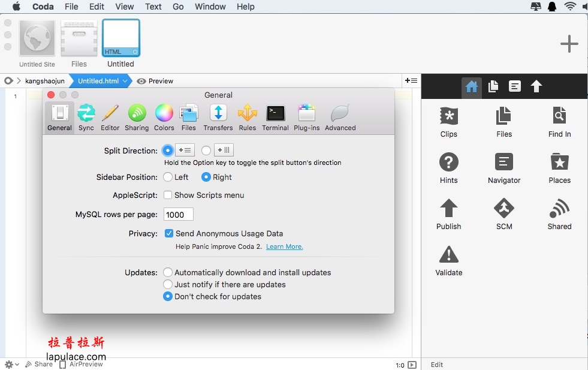This screenshot has width=588, height=370.
Task: Open the Editor preferences pane
Action: 110,118
